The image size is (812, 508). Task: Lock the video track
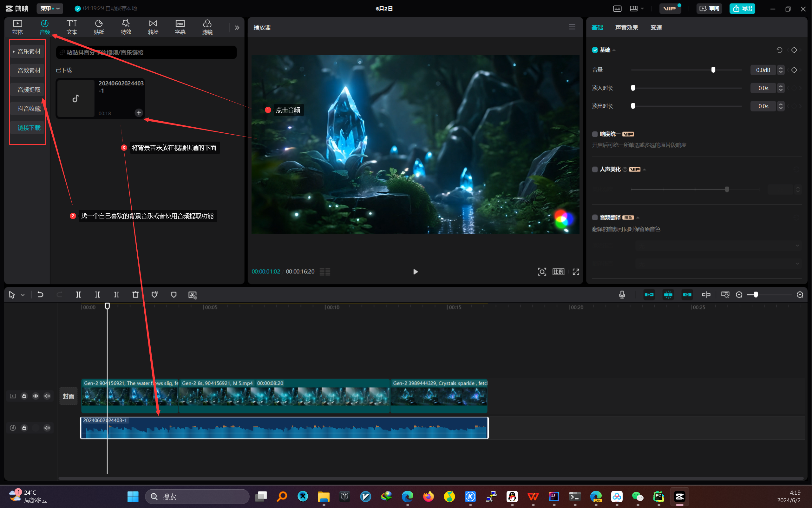pyautogui.click(x=24, y=396)
